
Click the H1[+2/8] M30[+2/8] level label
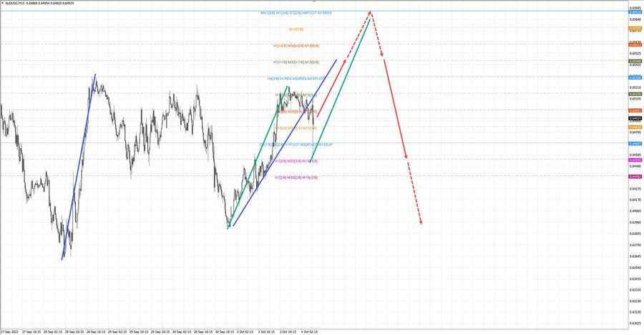tap(296, 46)
